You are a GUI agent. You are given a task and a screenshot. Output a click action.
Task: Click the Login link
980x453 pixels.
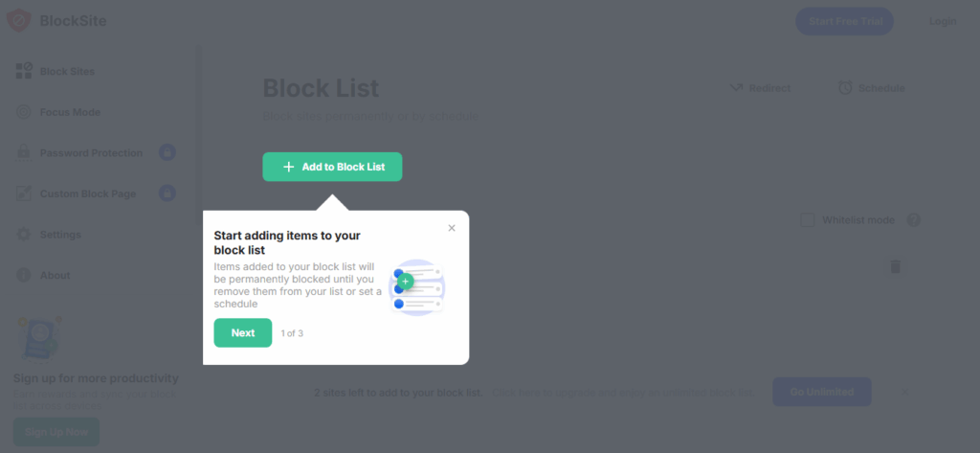pos(942,21)
